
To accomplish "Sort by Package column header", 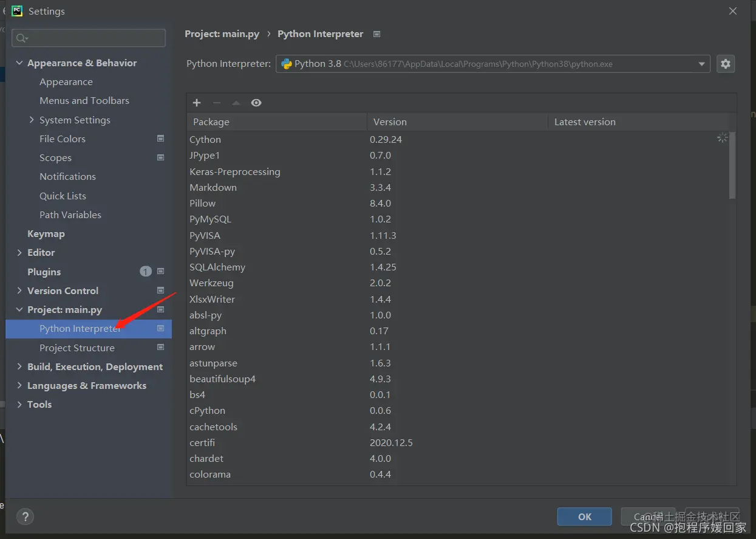I will pos(277,122).
